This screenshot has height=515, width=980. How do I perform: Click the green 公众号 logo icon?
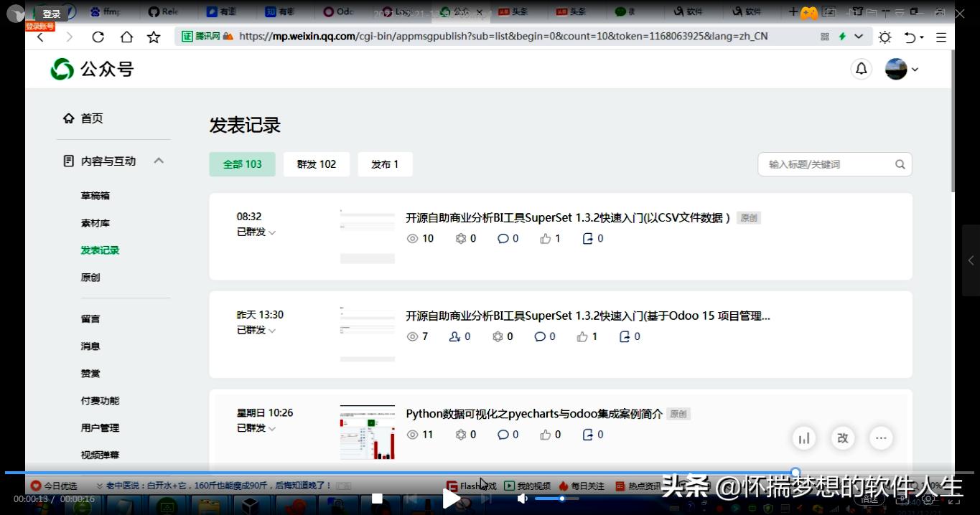click(62, 68)
